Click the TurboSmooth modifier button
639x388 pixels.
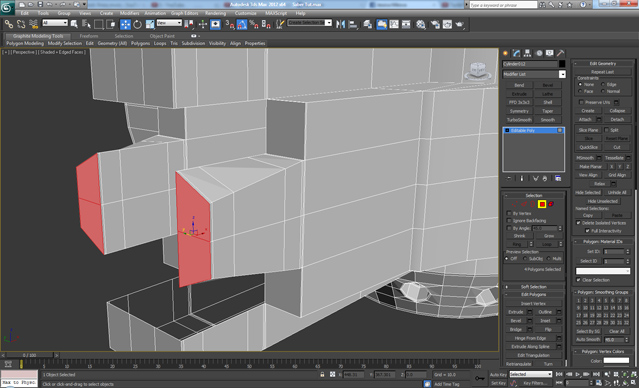(519, 120)
